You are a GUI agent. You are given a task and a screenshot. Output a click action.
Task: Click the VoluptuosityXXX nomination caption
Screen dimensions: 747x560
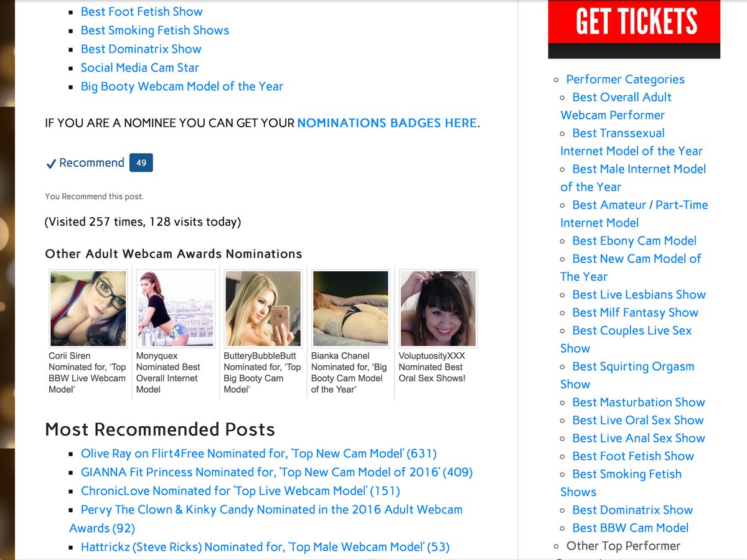coord(432,367)
